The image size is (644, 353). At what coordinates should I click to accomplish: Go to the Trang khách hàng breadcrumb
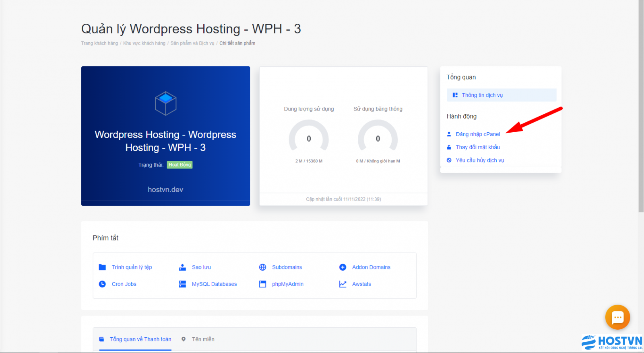click(99, 43)
